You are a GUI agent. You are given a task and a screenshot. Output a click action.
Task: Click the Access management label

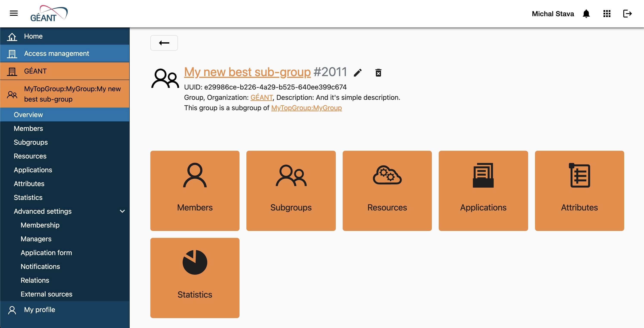(x=56, y=53)
